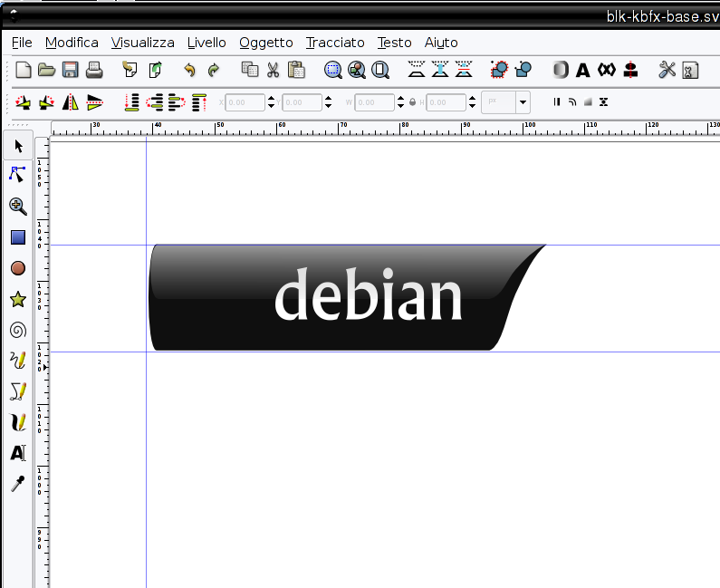Screen dimensions: 720x588
Task: Select the Freehand pencil tool
Action: (18, 361)
